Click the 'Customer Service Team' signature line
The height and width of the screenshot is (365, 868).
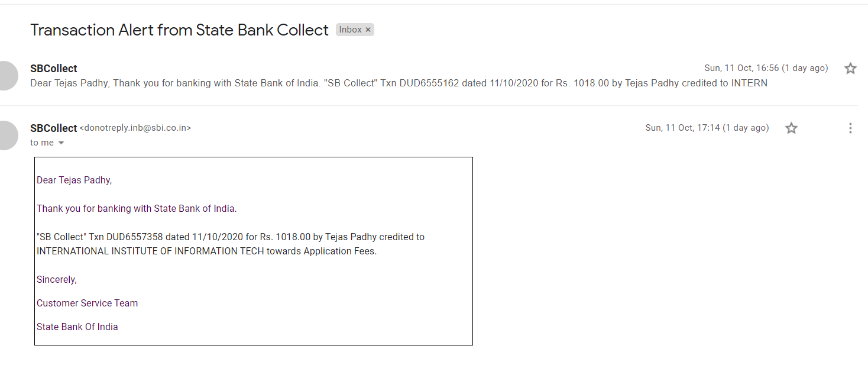point(87,303)
